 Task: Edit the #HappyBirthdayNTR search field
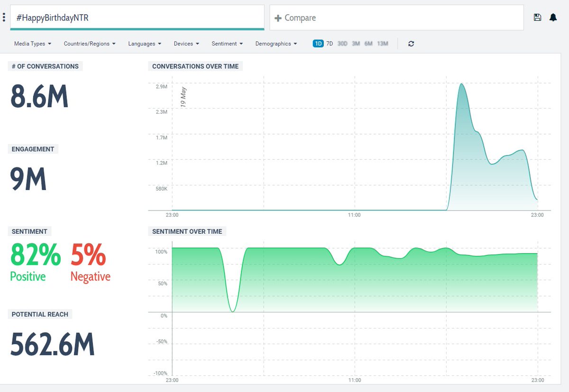[x=137, y=18]
